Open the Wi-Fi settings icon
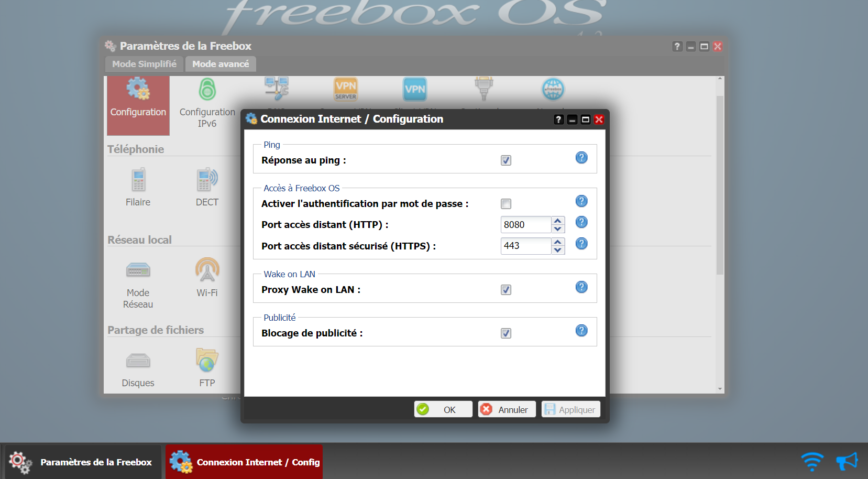The height and width of the screenshot is (479, 868). tap(207, 277)
